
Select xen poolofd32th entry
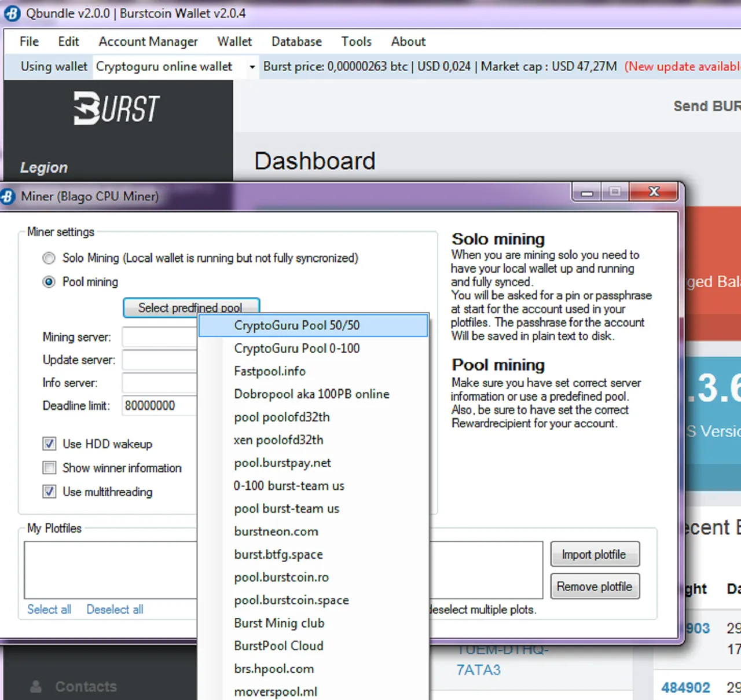(313, 440)
